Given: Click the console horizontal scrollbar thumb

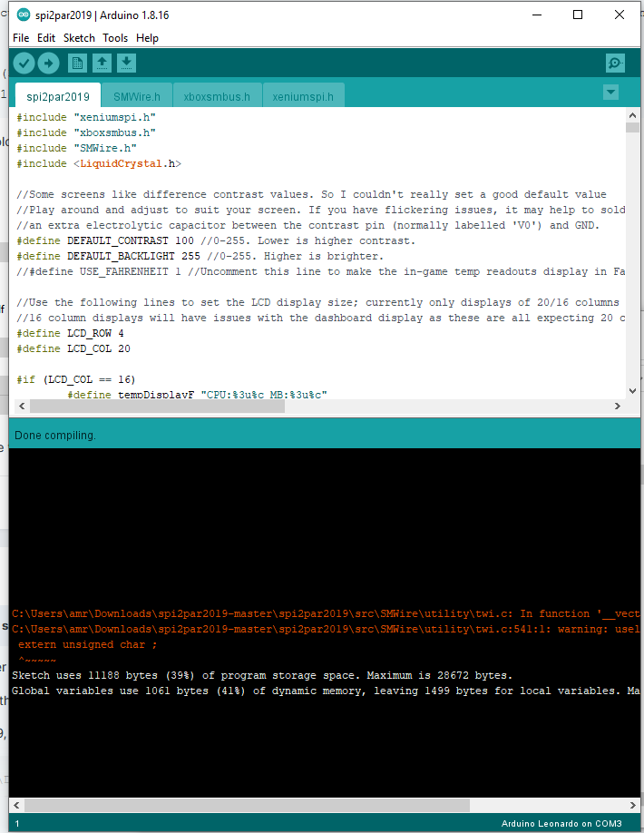Looking at the screenshot, I should [x=247, y=805].
